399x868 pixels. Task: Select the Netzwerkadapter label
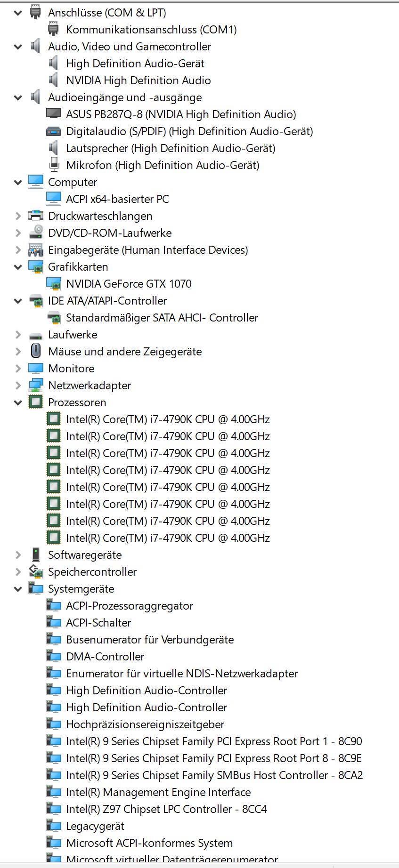(x=90, y=386)
